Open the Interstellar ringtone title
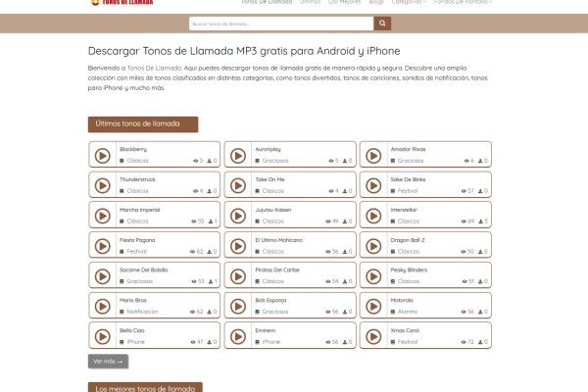The height and width of the screenshot is (392, 588). (x=404, y=210)
